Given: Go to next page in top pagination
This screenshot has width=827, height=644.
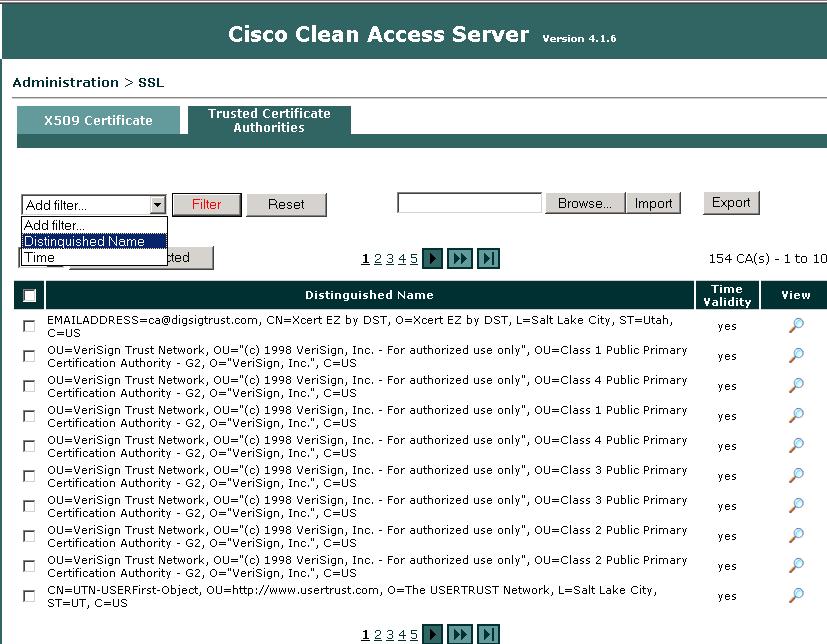Looking at the screenshot, I should (432, 258).
